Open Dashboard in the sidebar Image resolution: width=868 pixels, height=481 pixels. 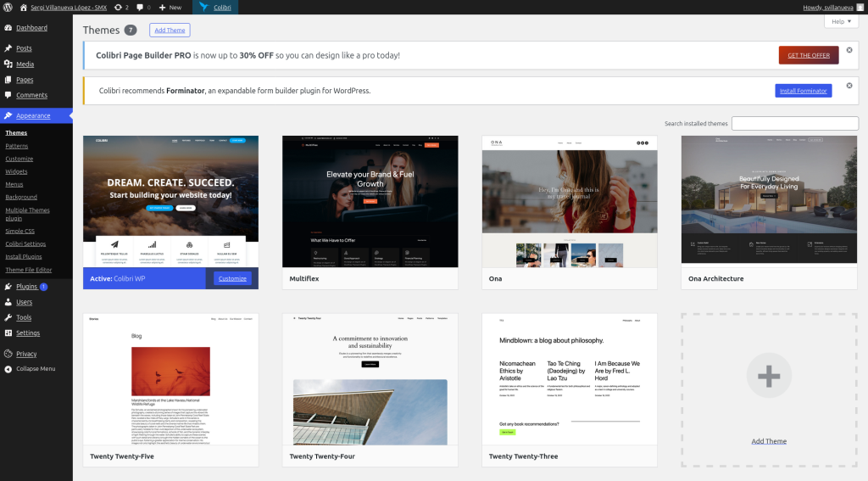(31, 28)
